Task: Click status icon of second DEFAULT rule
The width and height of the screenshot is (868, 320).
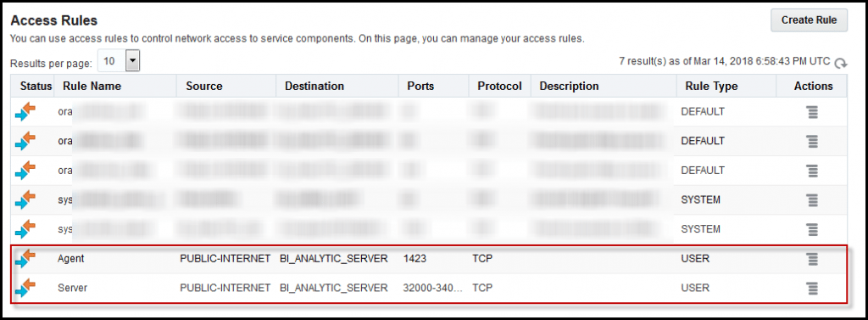Action: coord(25,142)
